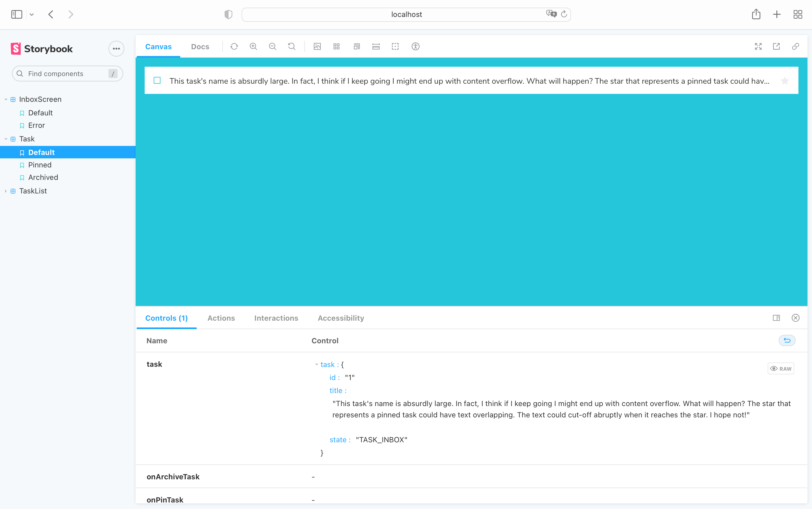The width and height of the screenshot is (812, 509).
Task: Click the open in new tab icon
Action: (777, 46)
